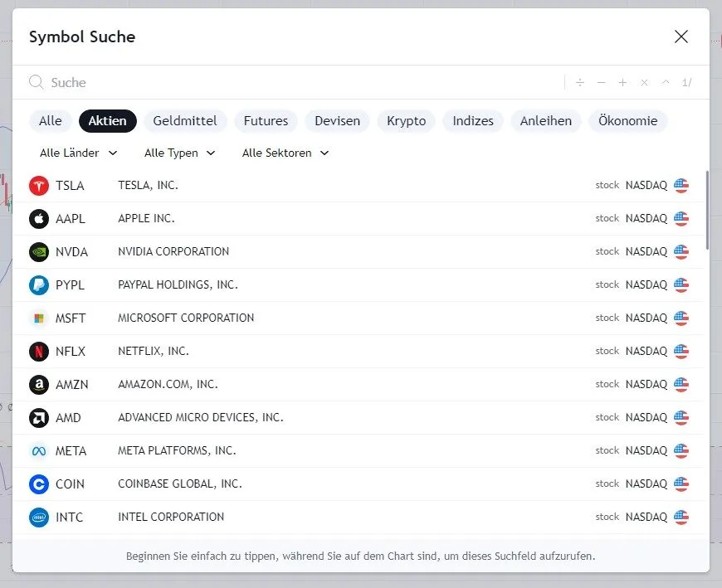Click the results list vertical scrollbar
Viewport: 722px width, 588px height.
click(x=707, y=211)
